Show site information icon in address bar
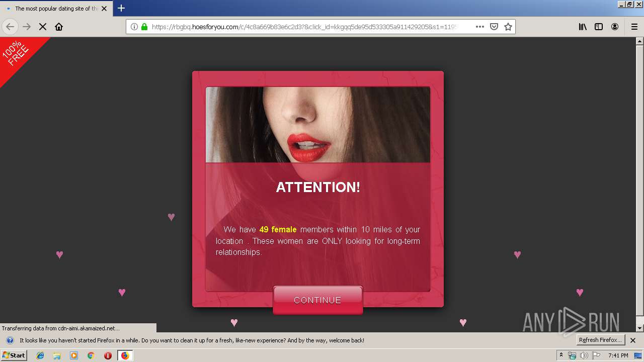 pos(134,27)
